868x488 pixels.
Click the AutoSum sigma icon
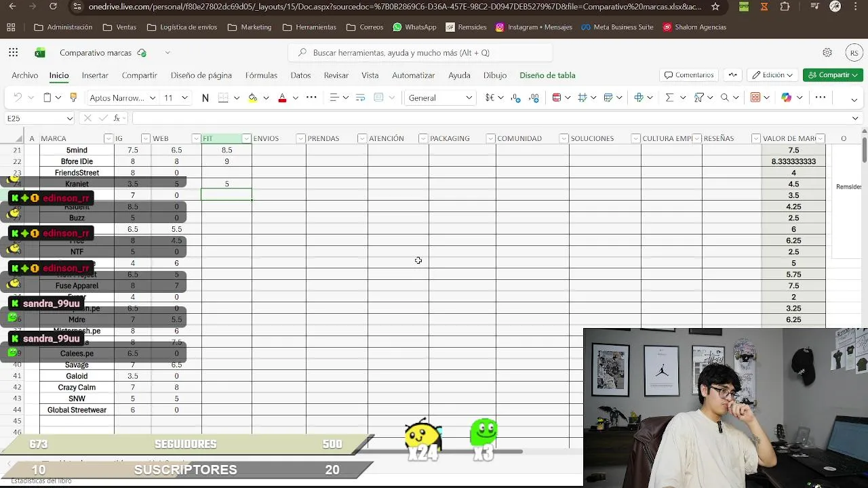pos(669,98)
